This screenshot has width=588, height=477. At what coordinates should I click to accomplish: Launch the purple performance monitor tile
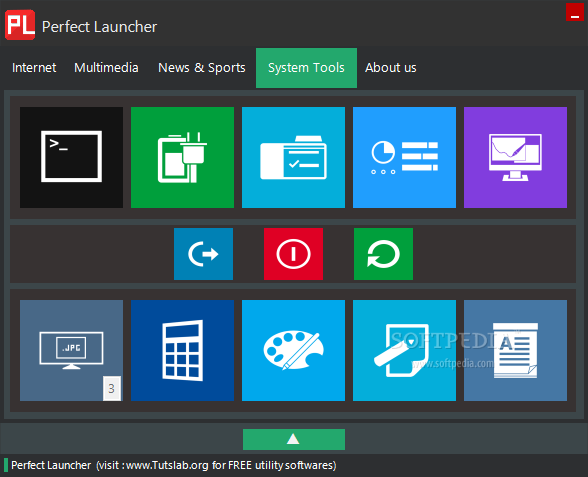pyautogui.click(x=515, y=157)
